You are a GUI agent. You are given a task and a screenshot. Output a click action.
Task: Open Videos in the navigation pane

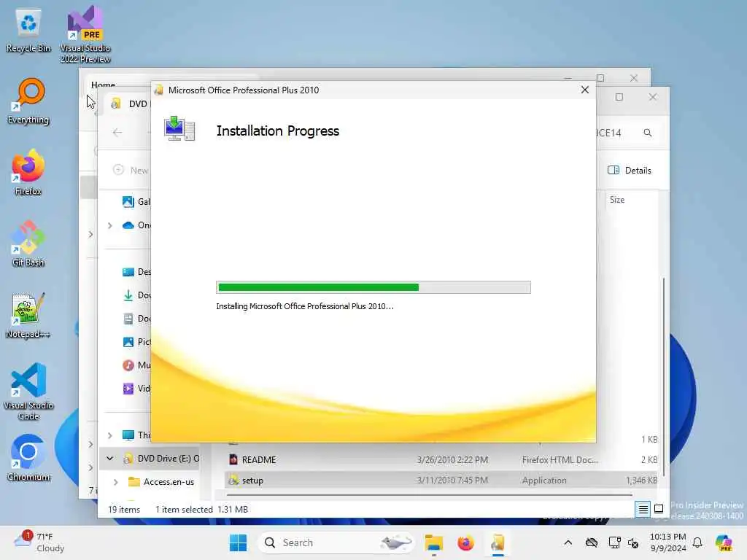[x=136, y=389]
